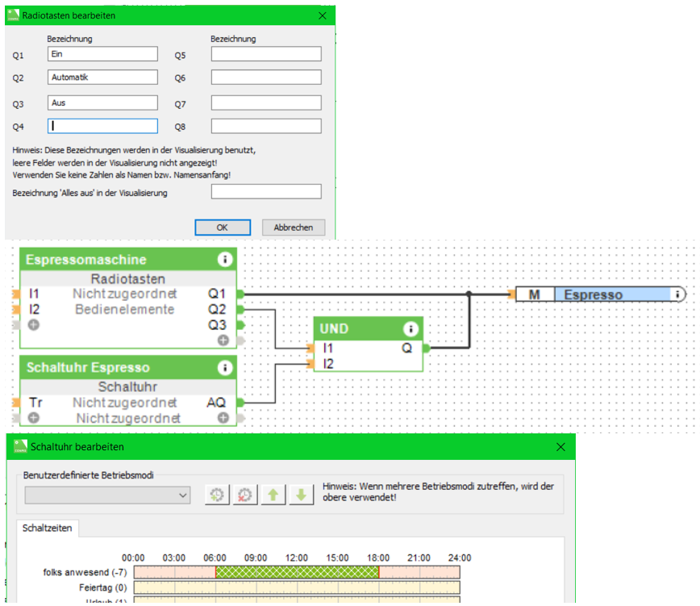Focus the empty Q4 name field

102,126
